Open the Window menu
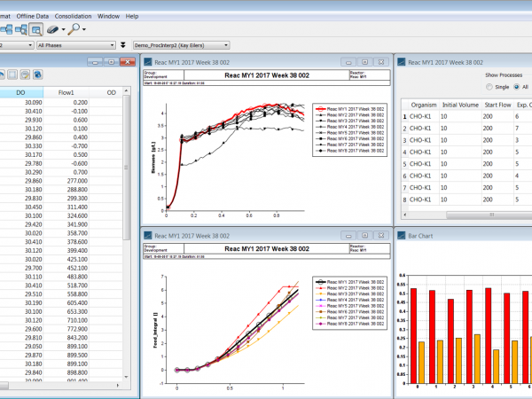 coord(108,16)
